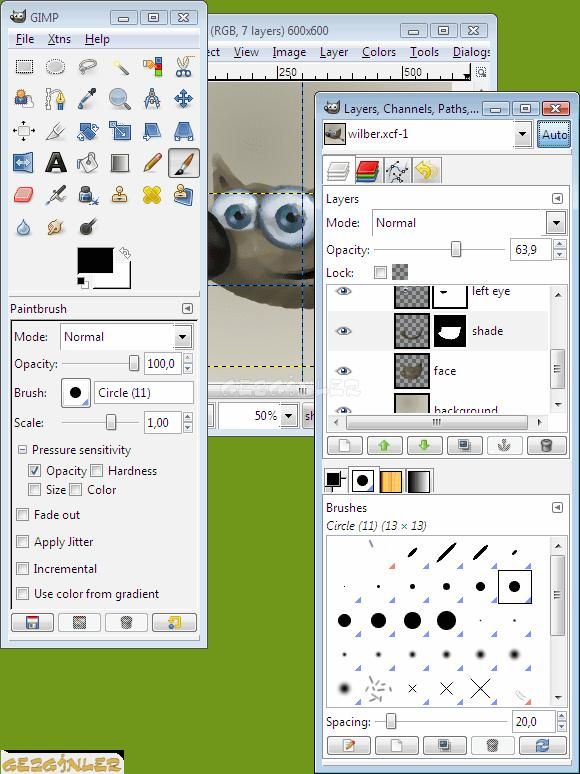This screenshot has width=580, height=774.
Task: Select the Flip tool
Action: [x=24, y=163]
